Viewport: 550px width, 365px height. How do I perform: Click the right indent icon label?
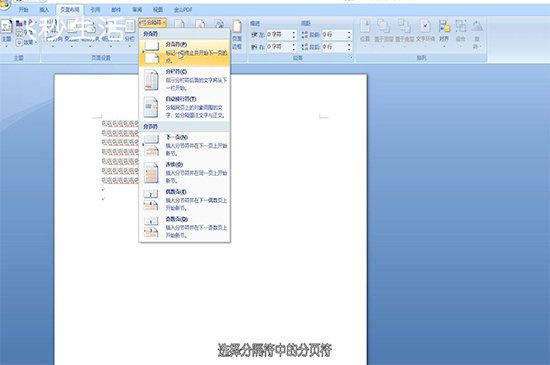point(258,47)
